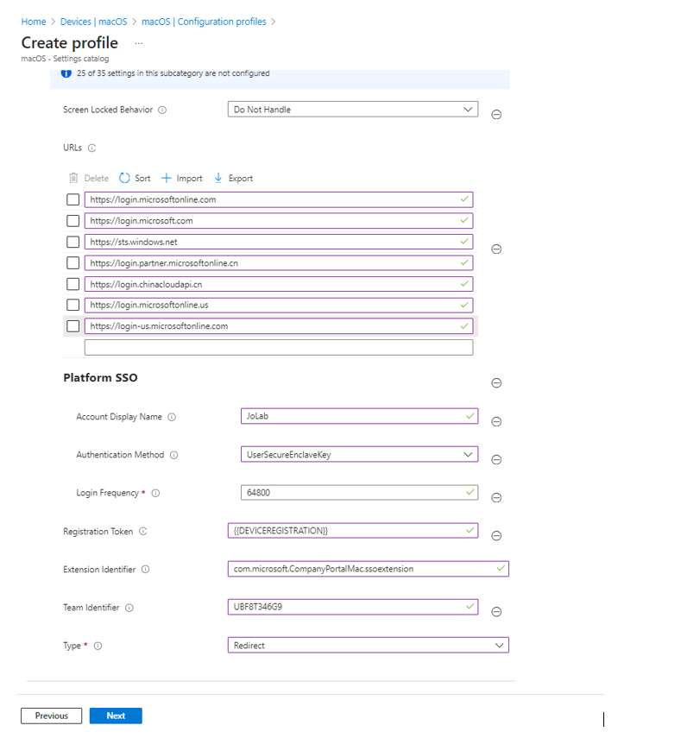Navigate to Home in the breadcrumb

(33, 22)
